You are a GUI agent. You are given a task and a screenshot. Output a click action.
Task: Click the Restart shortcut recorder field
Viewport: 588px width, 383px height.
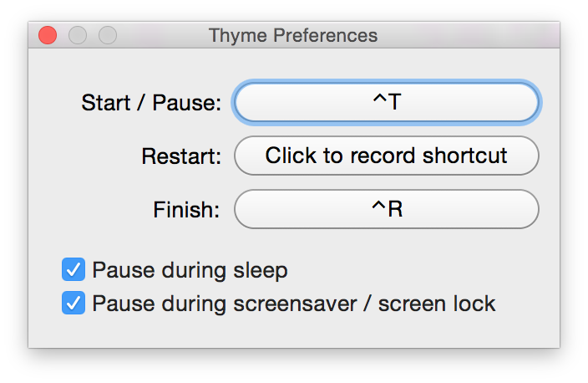[387, 156]
